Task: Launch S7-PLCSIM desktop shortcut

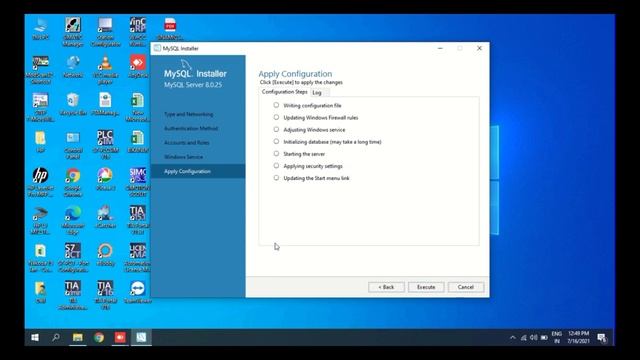Action: (105, 144)
